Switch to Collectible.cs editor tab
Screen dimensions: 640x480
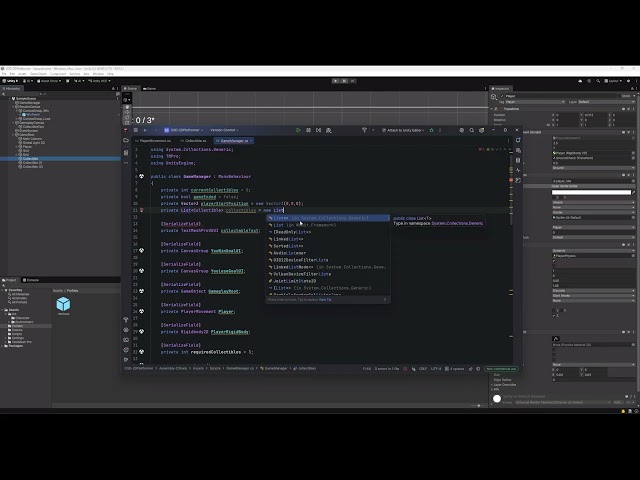click(x=194, y=141)
